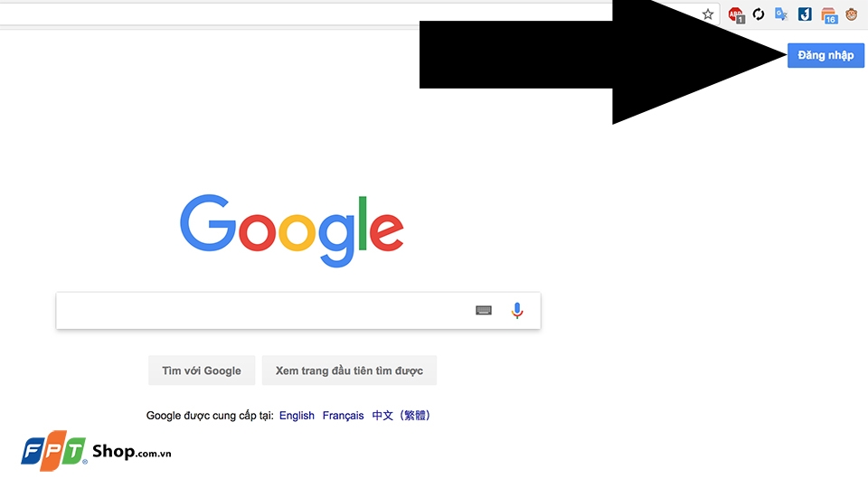Switch Google to English
868x488 pixels.
click(x=297, y=416)
